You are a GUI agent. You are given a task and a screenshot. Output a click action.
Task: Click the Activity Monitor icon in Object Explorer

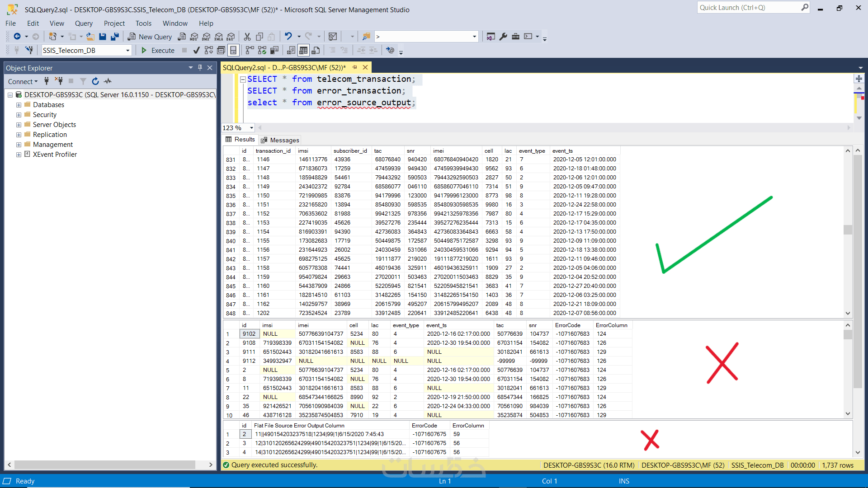coord(108,81)
